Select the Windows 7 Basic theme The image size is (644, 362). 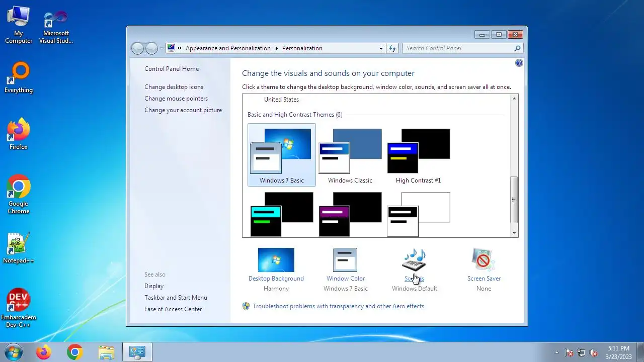282,155
